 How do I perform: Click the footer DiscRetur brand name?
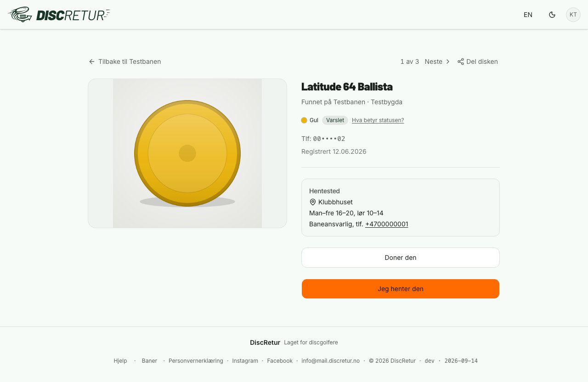265,343
